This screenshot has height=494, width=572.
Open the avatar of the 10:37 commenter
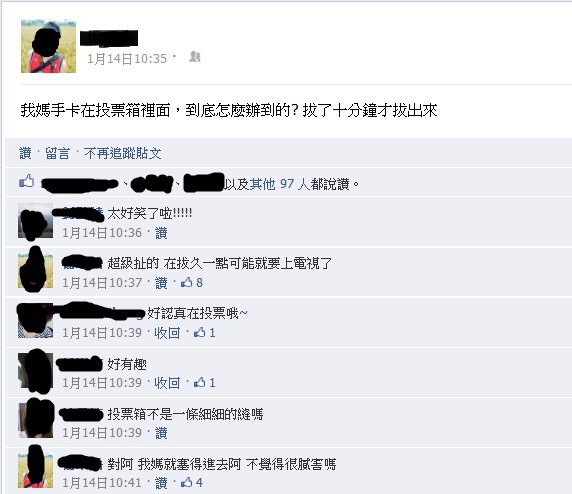coord(35,270)
